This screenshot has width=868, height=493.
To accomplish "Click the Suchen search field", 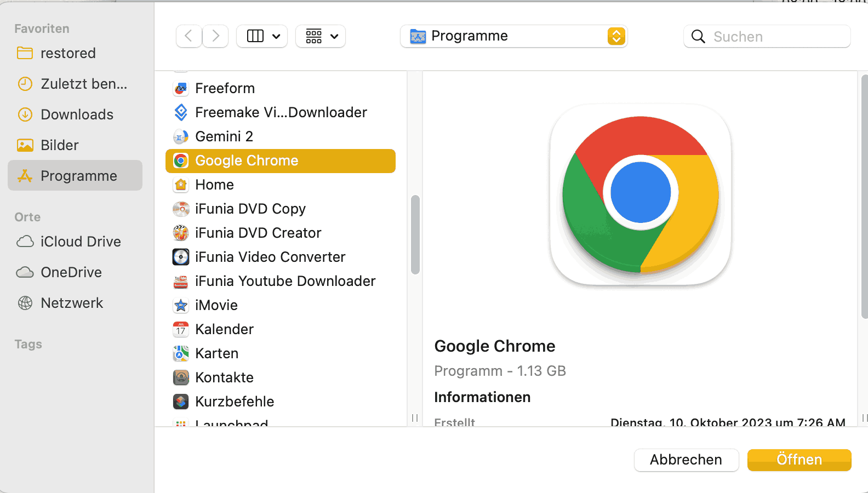I will [767, 37].
